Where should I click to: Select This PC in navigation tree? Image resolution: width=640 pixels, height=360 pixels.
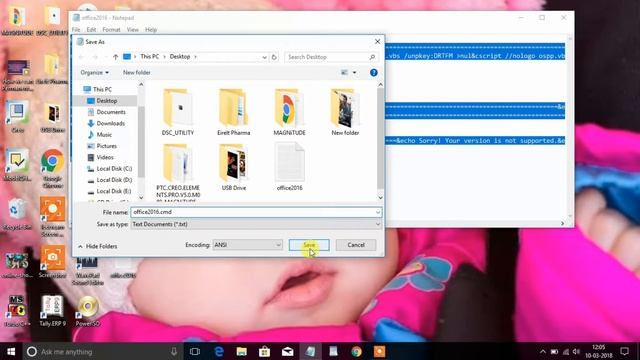tap(102, 89)
